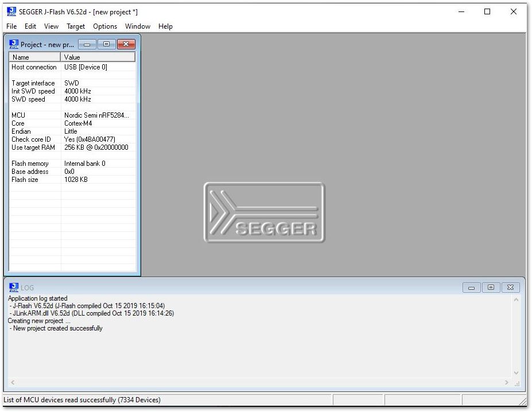Click the 'New project created successfully' log line
The height and width of the screenshot is (412, 532).
56,328
